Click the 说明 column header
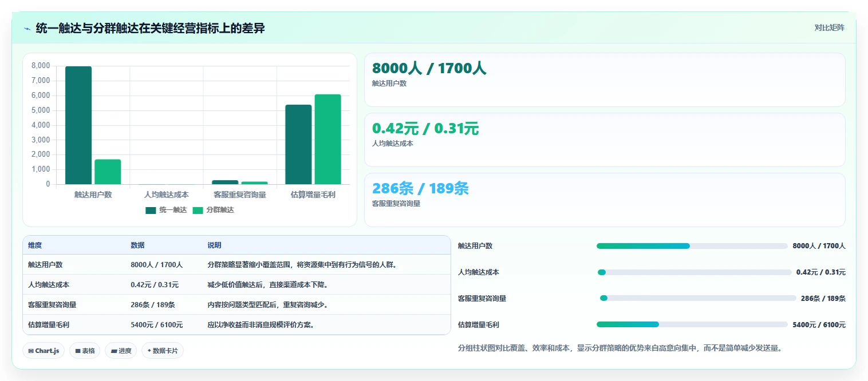The height and width of the screenshot is (381, 868). pos(214,245)
